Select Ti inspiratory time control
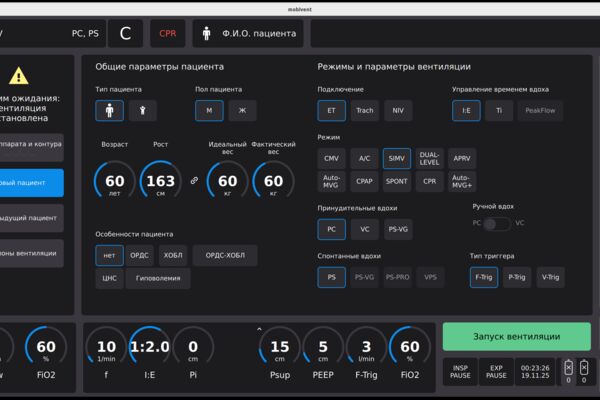The height and width of the screenshot is (400, 600). coord(499,111)
